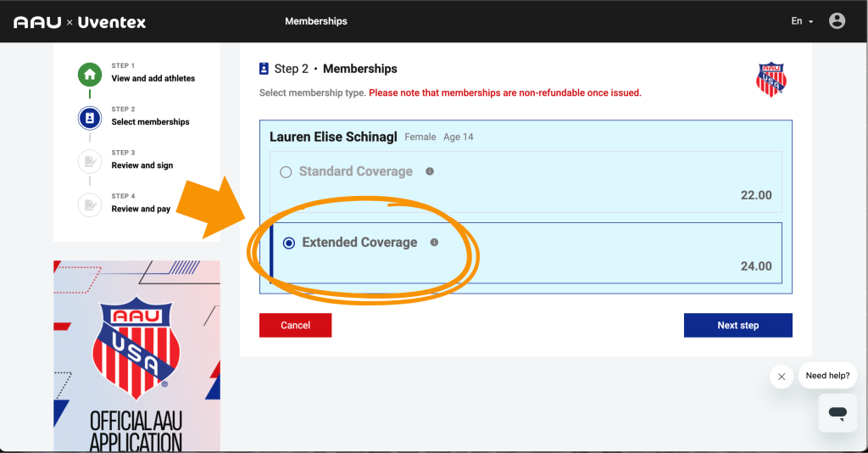Click the AAU × Uventex logo

80,21
